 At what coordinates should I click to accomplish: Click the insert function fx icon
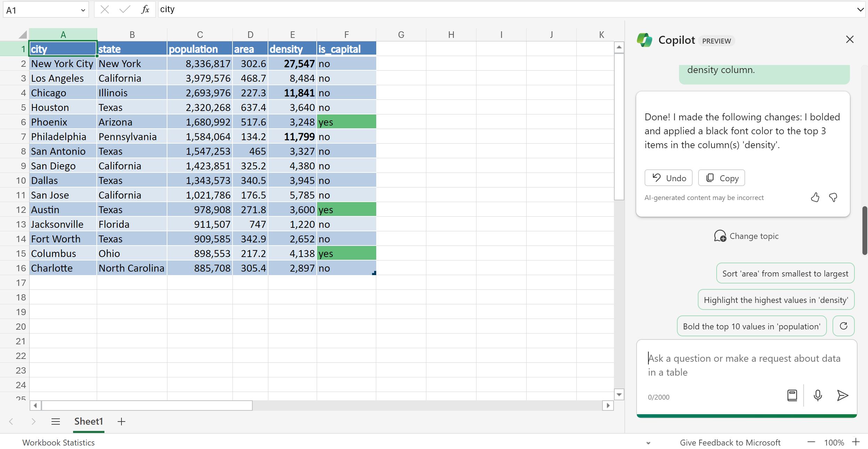[145, 9]
